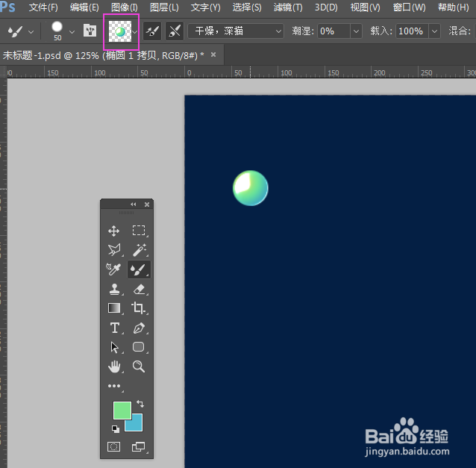Select the Mixer Brush tool in toolbox

[x=139, y=269]
